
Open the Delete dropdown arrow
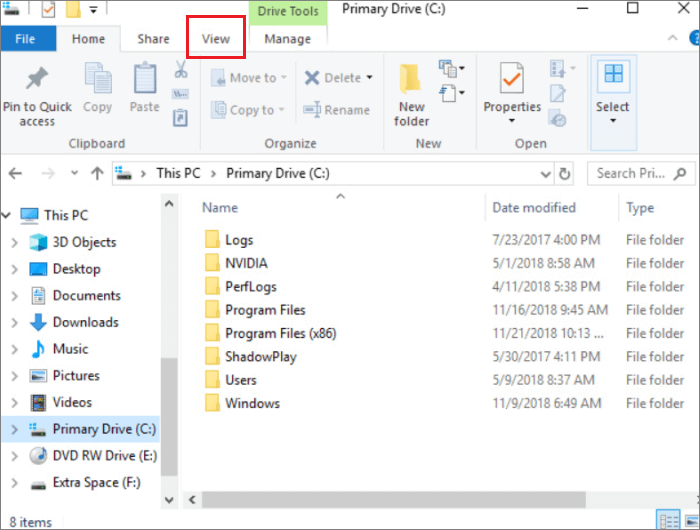369,78
